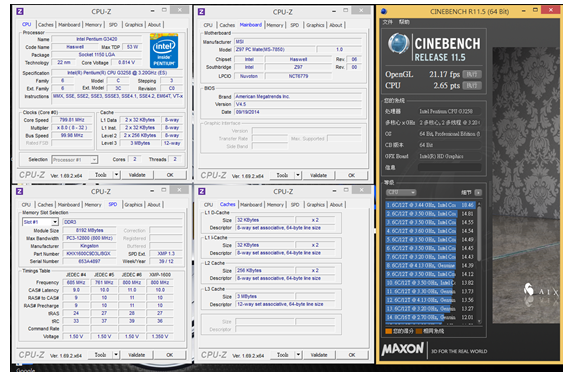The height and width of the screenshot is (372, 565).
Task: Click the CPU-Z logo icon in SPD window title bar
Action: tap(20, 191)
